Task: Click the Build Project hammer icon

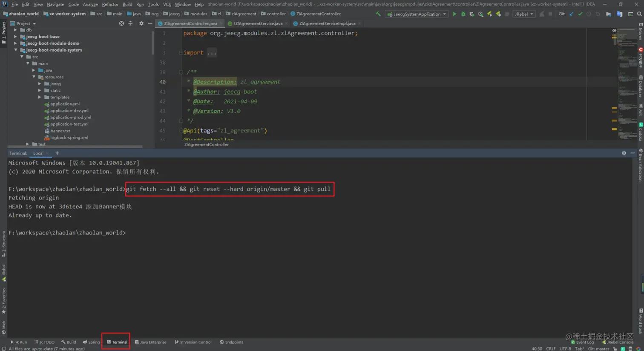Action: [x=378, y=14]
